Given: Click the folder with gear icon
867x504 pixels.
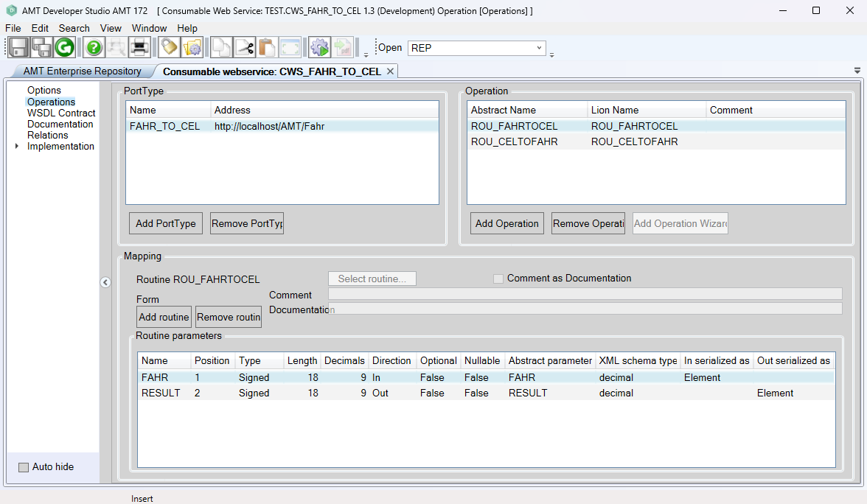Looking at the screenshot, I should coord(192,47).
